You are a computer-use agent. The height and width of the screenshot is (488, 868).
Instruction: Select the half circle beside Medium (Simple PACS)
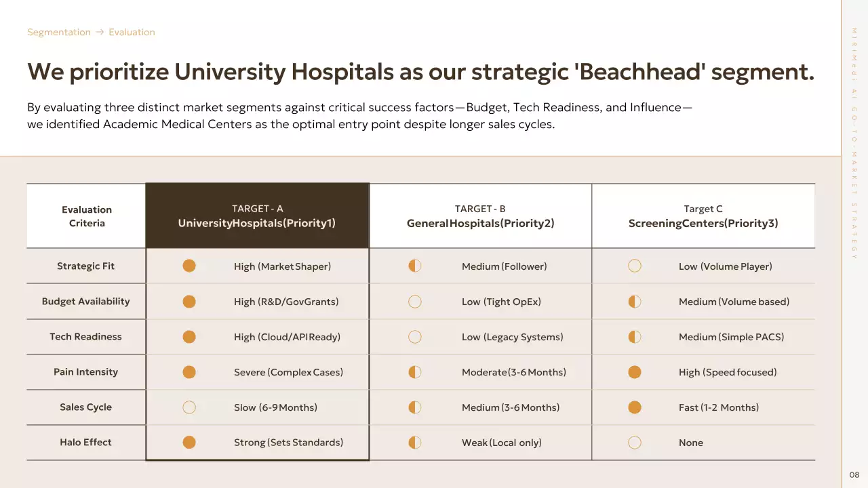[635, 337]
